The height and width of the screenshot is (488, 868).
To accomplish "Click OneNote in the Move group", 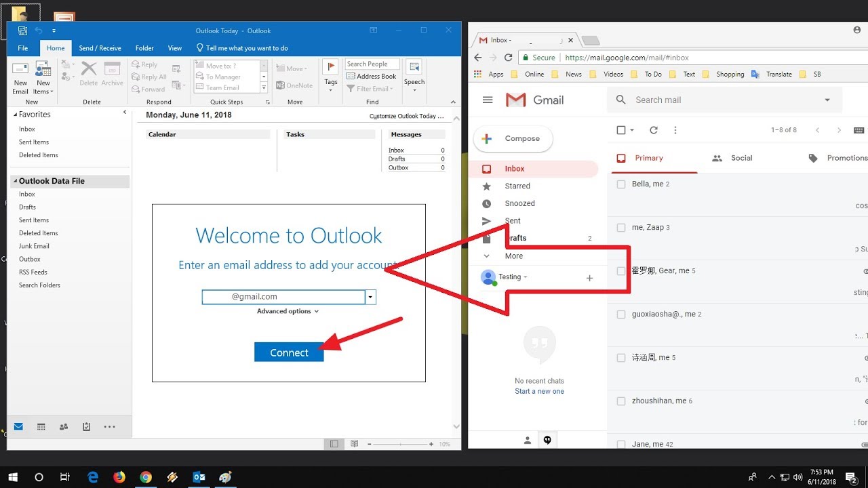I will [x=294, y=85].
